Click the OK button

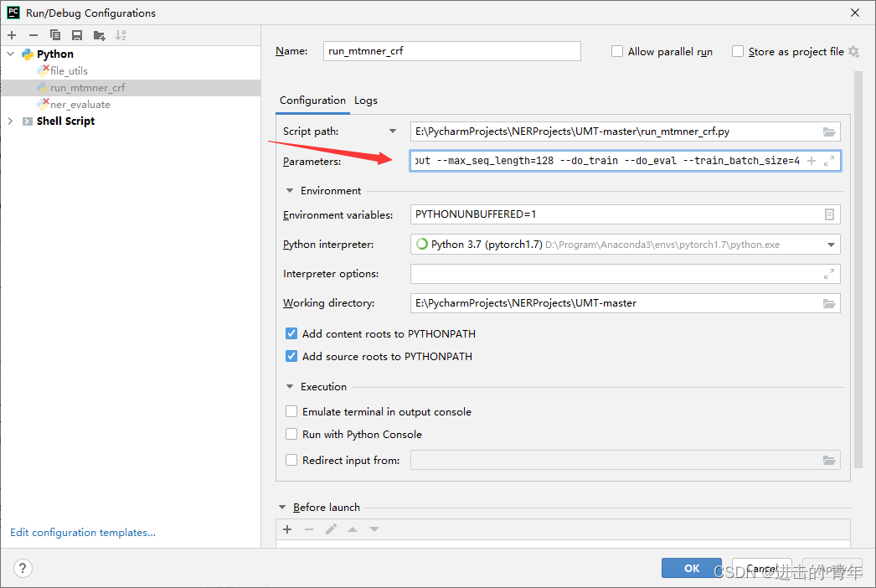692,568
